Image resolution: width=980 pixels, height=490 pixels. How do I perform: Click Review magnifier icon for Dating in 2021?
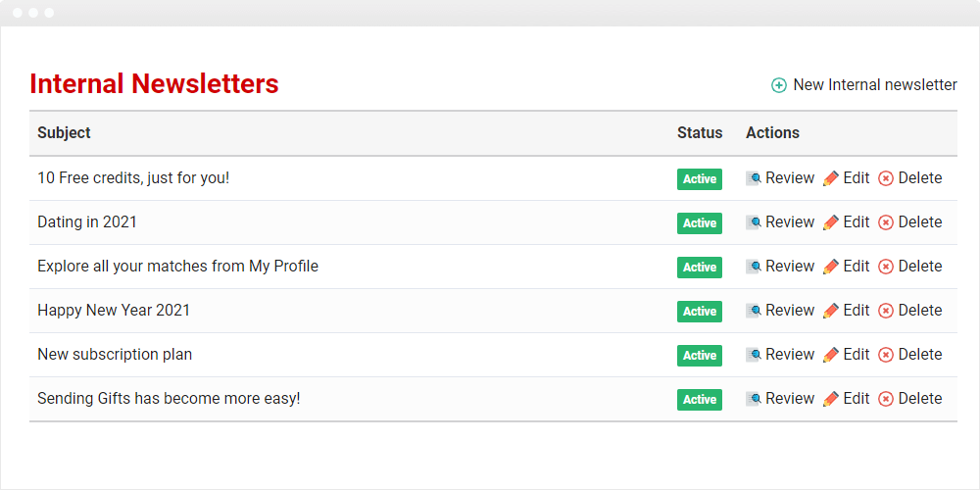coord(753,222)
